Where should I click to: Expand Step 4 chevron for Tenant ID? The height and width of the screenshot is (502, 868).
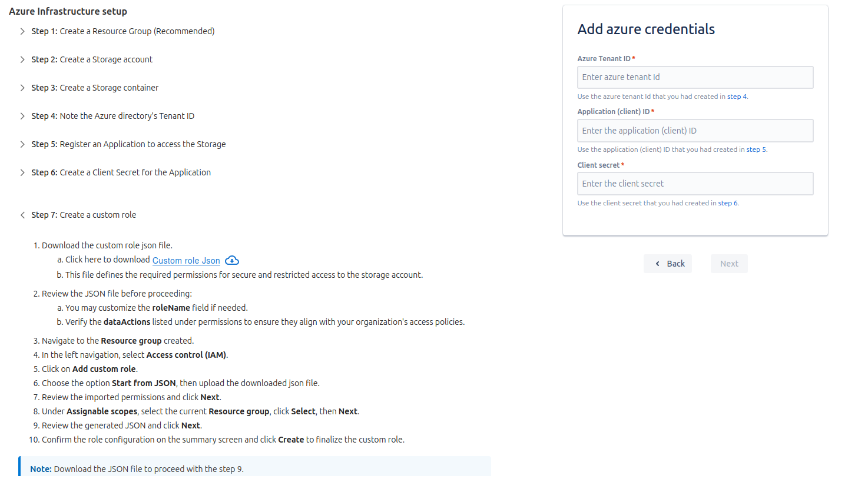click(22, 116)
